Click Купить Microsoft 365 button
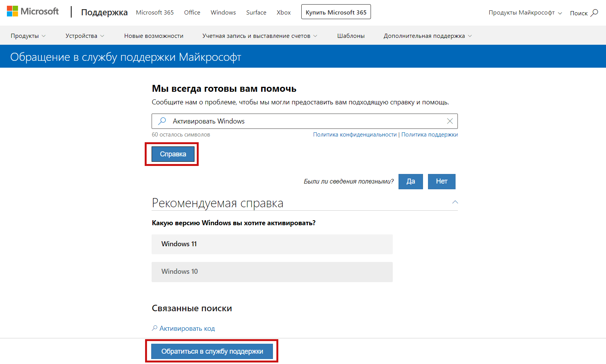 click(336, 12)
